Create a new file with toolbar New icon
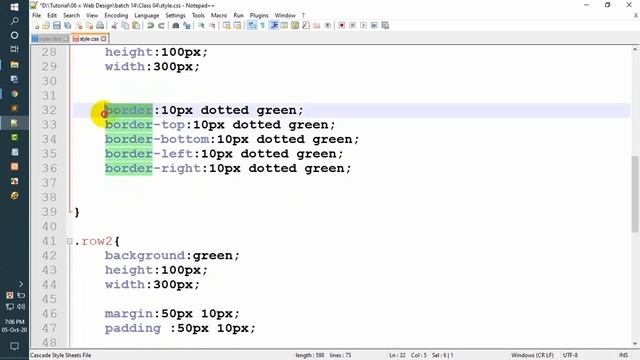The height and width of the screenshot is (360, 640). coord(36,25)
